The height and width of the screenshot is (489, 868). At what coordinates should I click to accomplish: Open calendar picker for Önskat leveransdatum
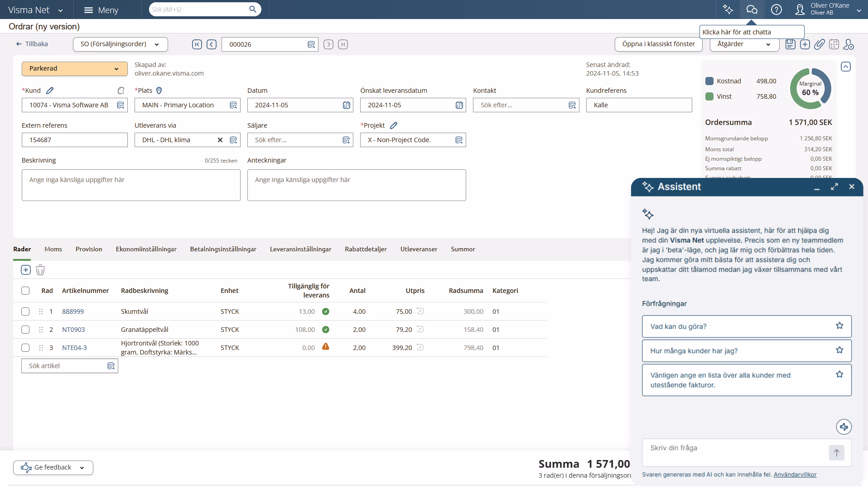click(459, 105)
